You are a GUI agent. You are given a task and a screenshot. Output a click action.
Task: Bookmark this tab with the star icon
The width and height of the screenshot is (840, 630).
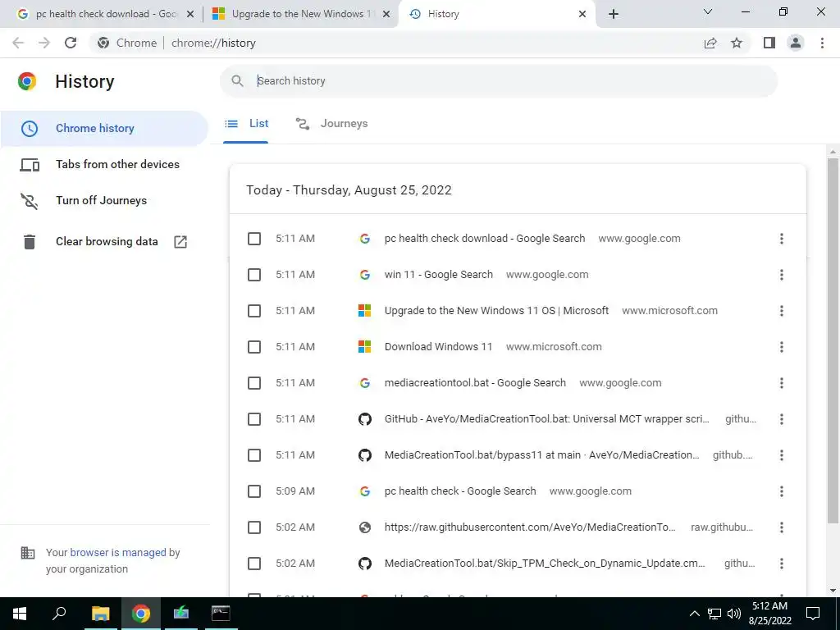coord(737,43)
